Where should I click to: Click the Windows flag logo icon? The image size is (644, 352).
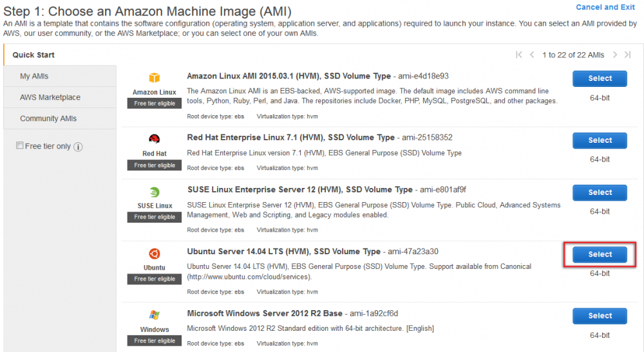(x=155, y=315)
